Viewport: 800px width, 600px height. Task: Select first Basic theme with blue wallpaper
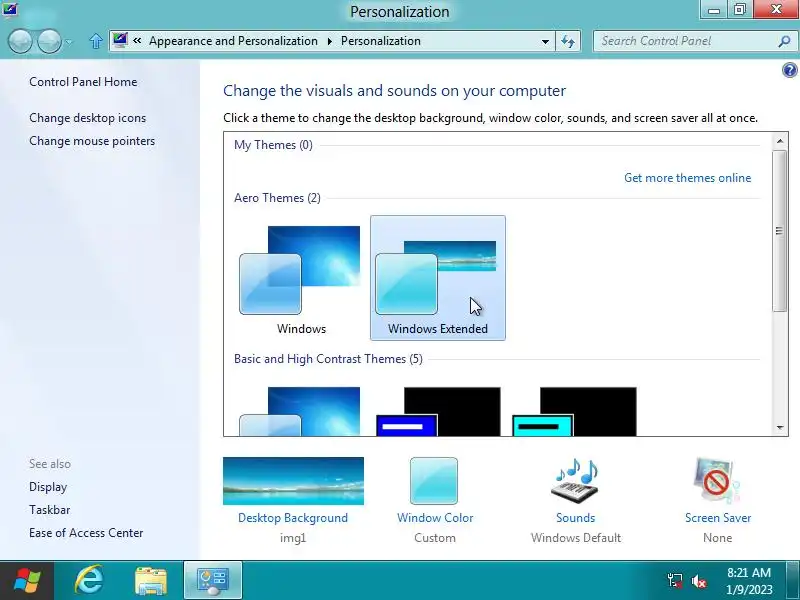click(301, 411)
